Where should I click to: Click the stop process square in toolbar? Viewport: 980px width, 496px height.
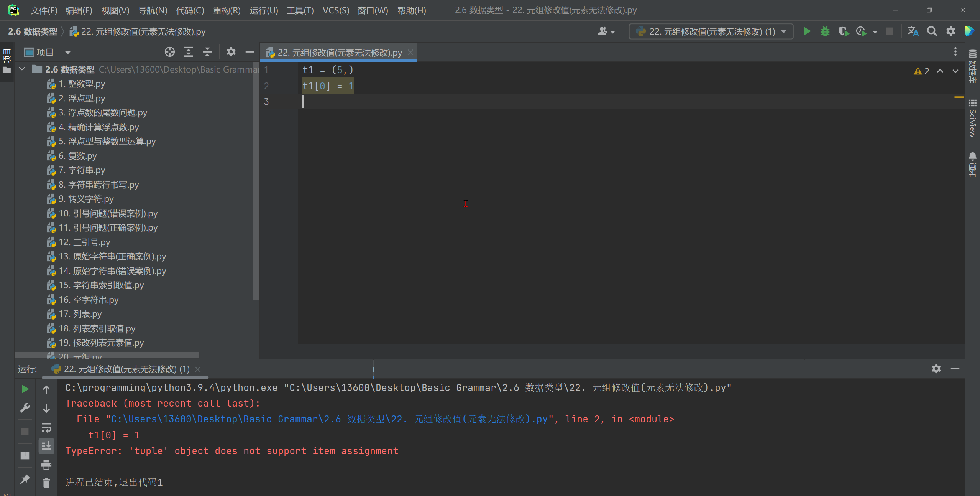[890, 31]
